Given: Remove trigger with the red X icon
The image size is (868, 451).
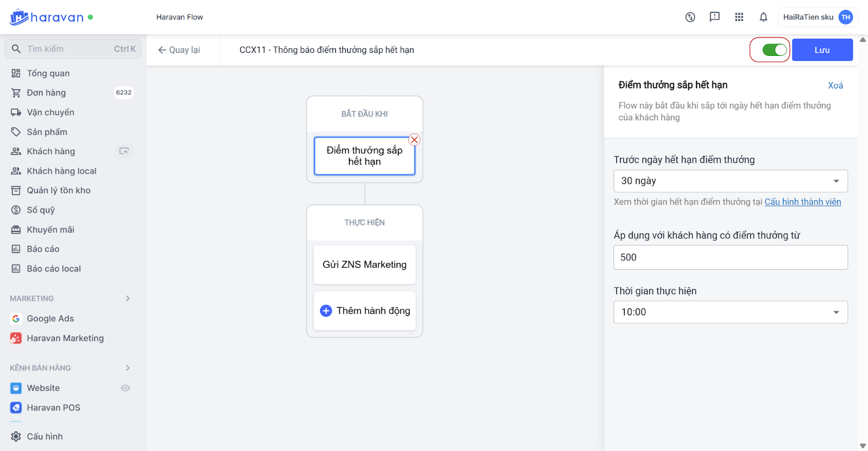Looking at the screenshot, I should [x=414, y=140].
